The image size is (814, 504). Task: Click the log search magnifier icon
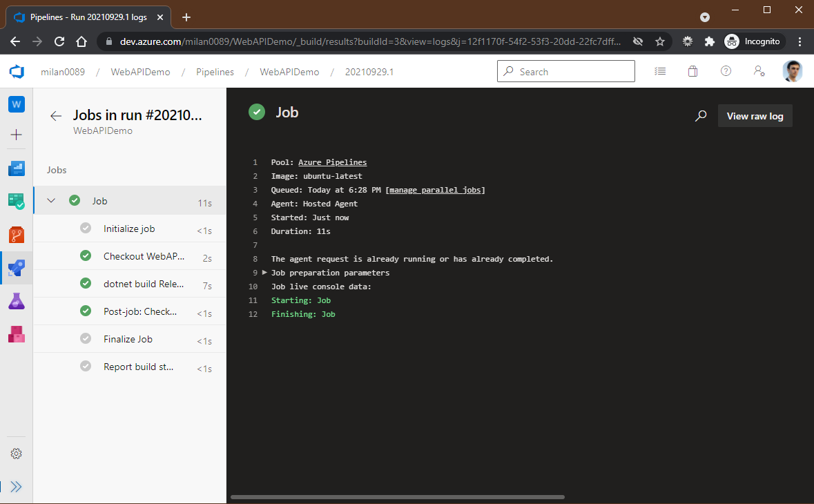pyautogui.click(x=701, y=116)
